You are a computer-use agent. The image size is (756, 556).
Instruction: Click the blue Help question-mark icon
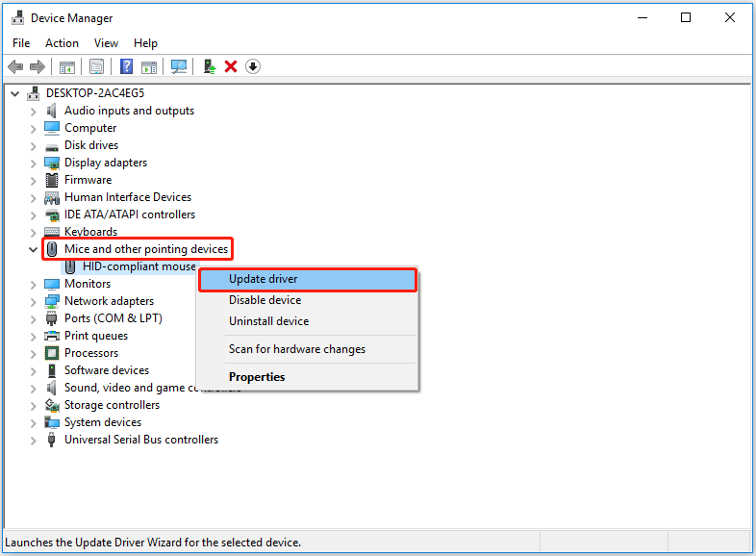pos(126,66)
